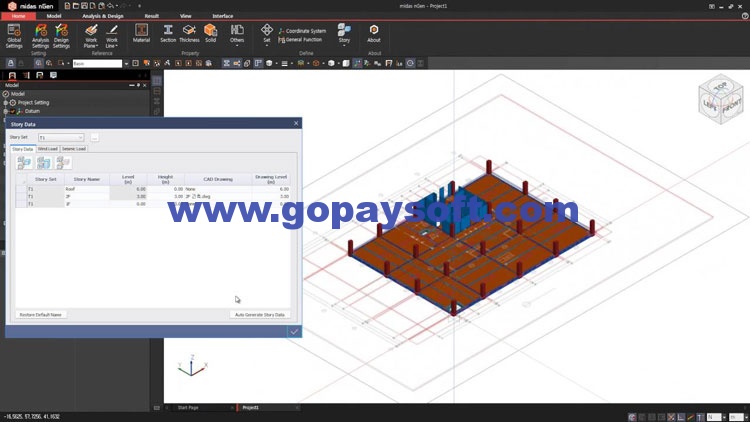Click the Story Name column header
Screen dimensions: 750x422
point(87,179)
